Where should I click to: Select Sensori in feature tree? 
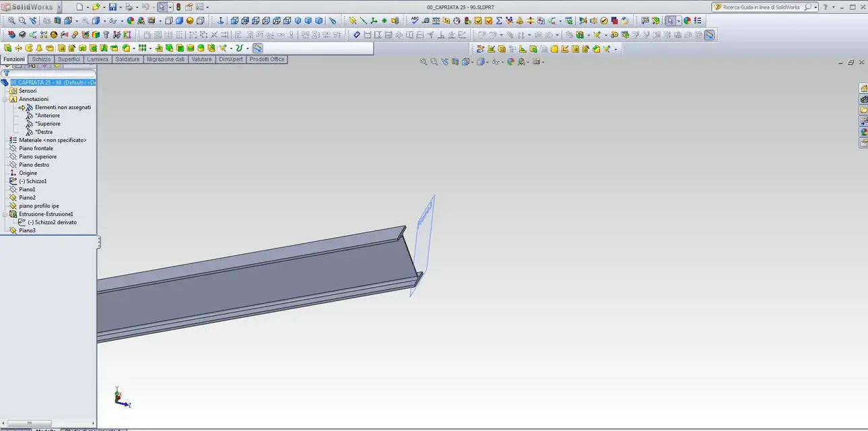click(x=28, y=91)
